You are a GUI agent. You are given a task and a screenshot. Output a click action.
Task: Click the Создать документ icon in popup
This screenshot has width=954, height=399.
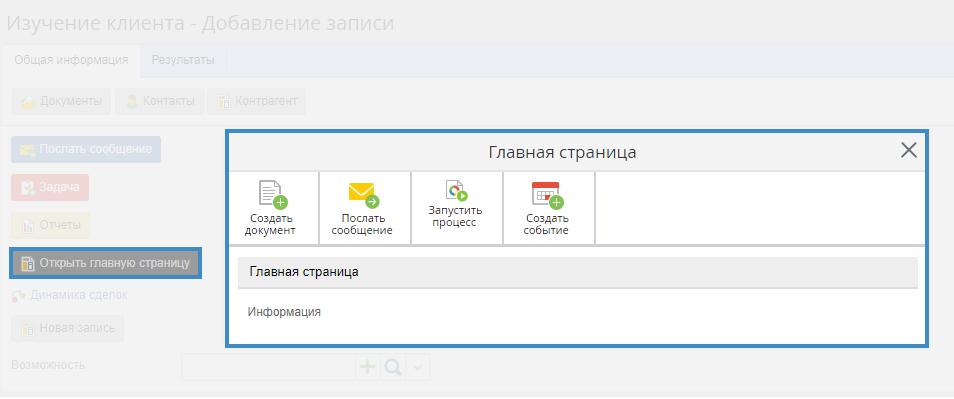[x=273, y=195]
